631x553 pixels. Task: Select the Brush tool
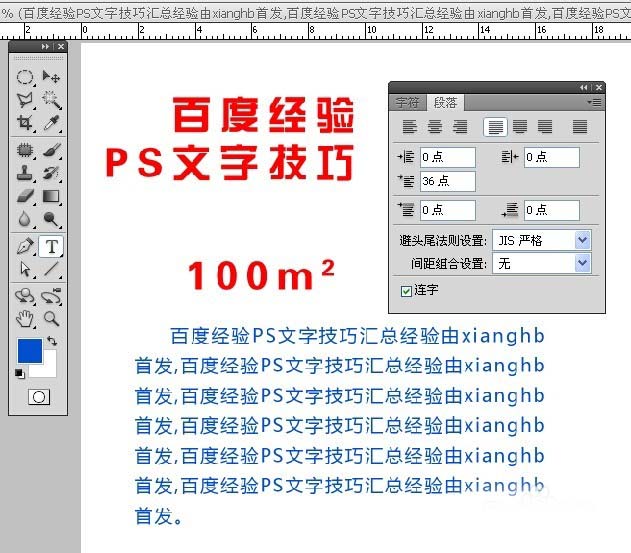[x=51, y=150]
